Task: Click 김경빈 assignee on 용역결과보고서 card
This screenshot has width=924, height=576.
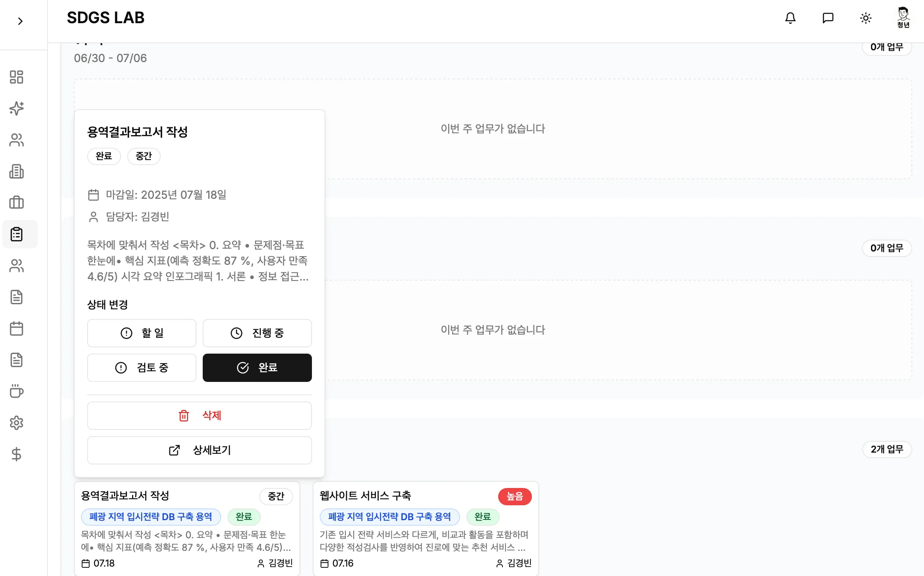Action: (x=275, y=563)
